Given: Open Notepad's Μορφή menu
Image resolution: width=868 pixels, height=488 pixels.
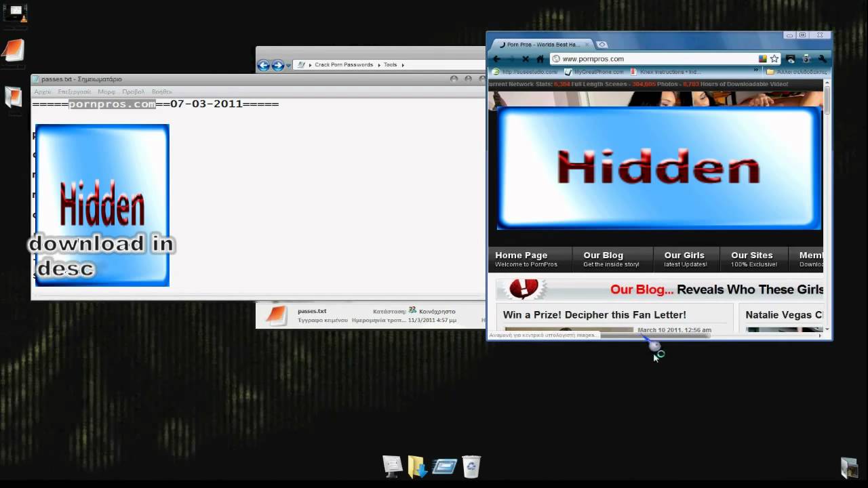Looking at the screenshot, I should pos(106,91).
